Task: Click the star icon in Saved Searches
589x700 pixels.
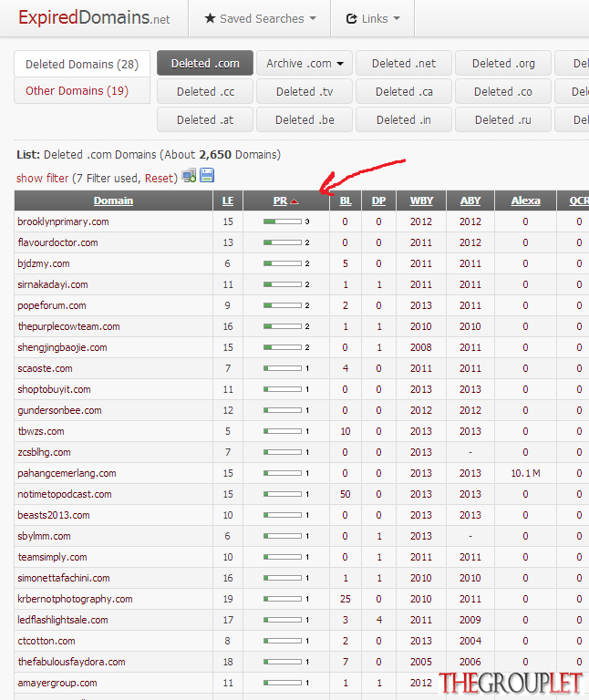Action: tap(210, 18)
